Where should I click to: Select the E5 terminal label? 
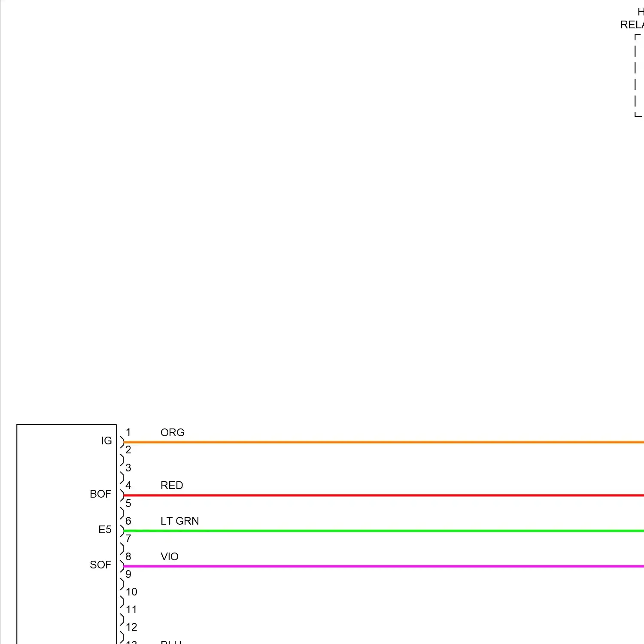105,529
